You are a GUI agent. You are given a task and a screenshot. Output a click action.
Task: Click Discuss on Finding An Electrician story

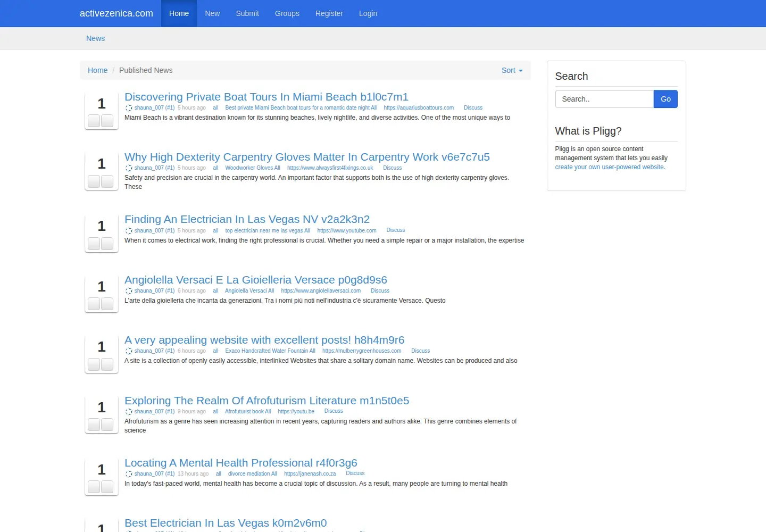tap(396, 230)
